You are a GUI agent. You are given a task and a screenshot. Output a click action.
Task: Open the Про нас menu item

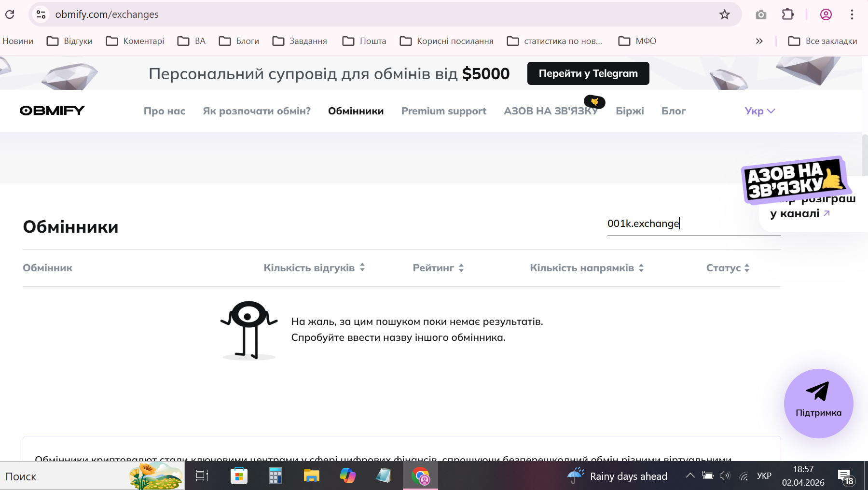click(165, 111)
